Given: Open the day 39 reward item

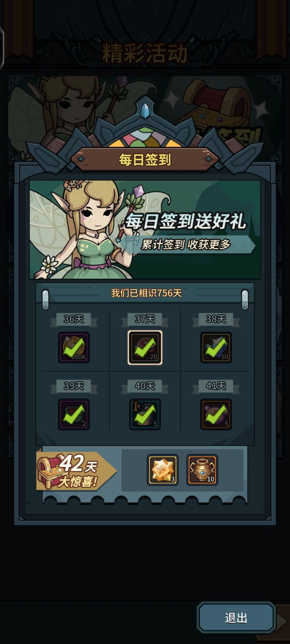Looking at the screenshot, I should [74, 414].
